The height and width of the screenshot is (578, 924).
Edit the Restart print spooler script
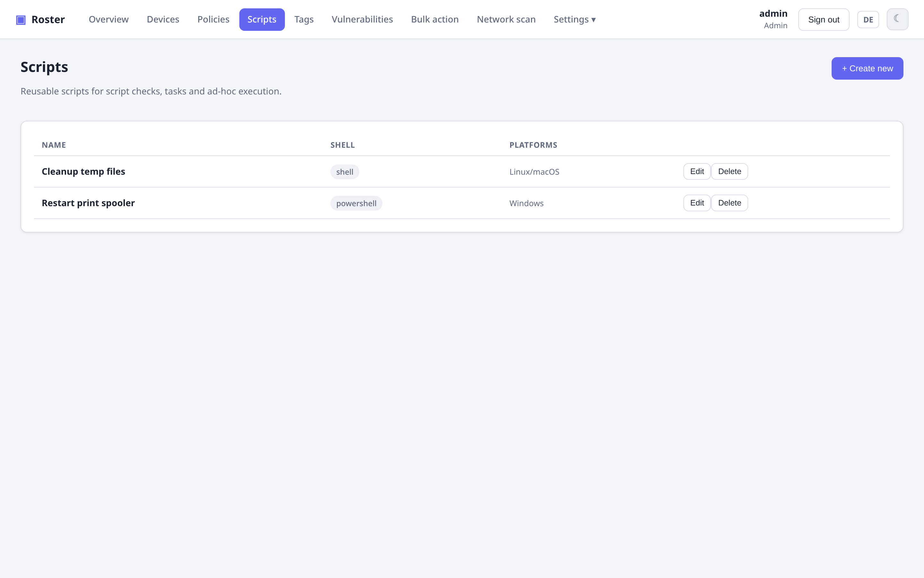[x=697, y=203]
